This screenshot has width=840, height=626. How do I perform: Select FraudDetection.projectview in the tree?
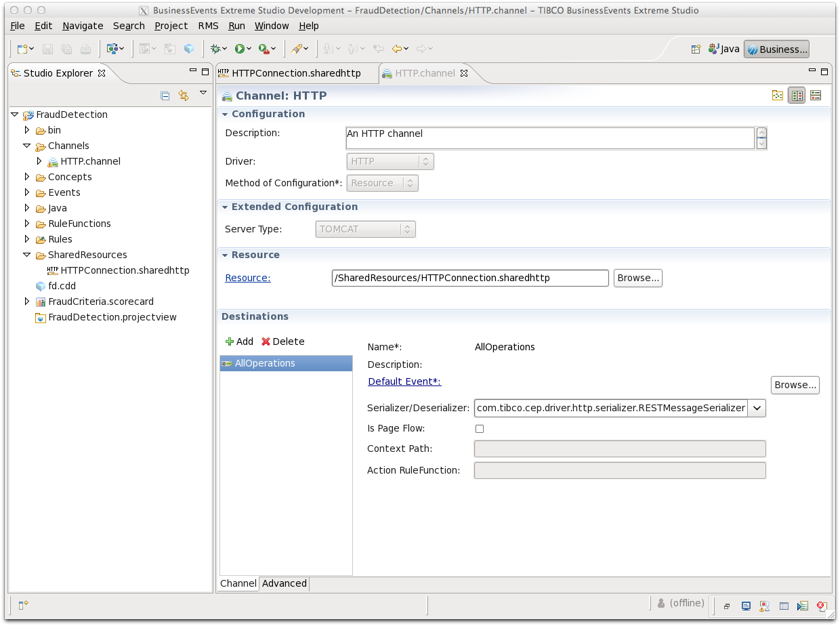[x=106, y=317]
